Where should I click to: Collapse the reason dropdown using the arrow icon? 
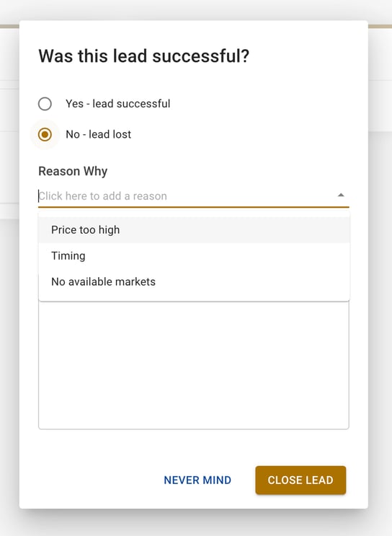click(340, 195)
